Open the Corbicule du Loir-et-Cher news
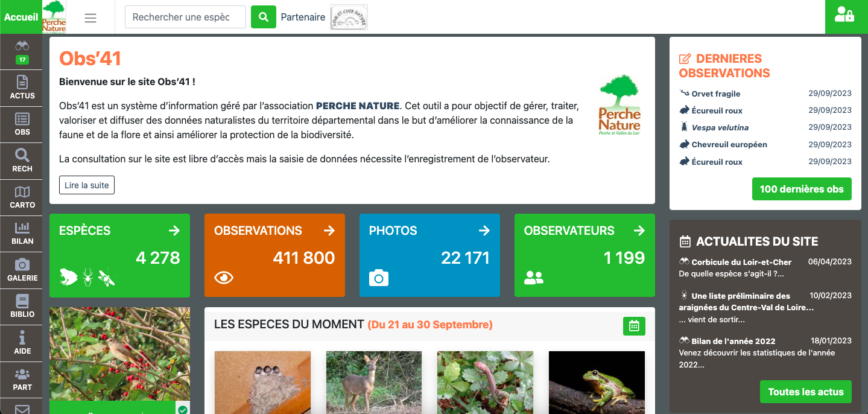868x414 pixels. [741, 262]
